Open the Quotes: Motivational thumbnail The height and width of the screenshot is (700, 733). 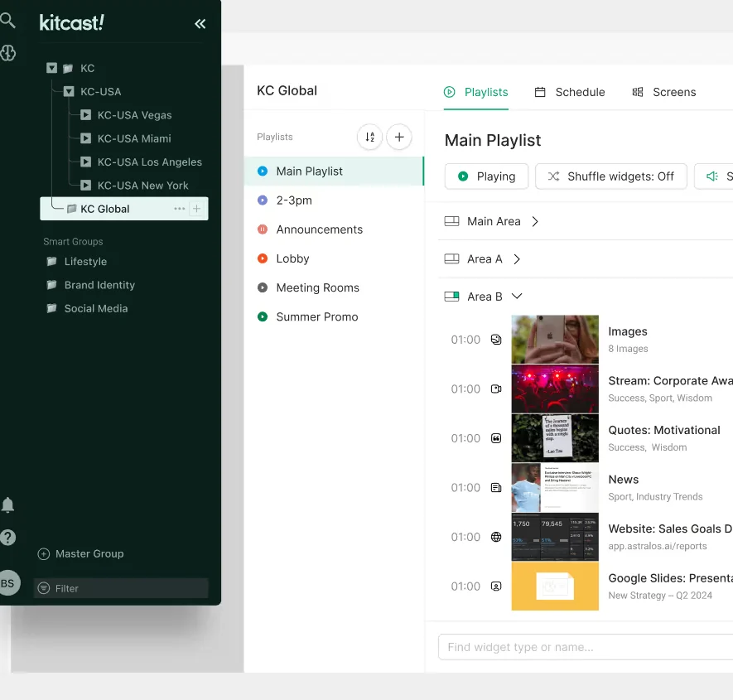[555, 438]
